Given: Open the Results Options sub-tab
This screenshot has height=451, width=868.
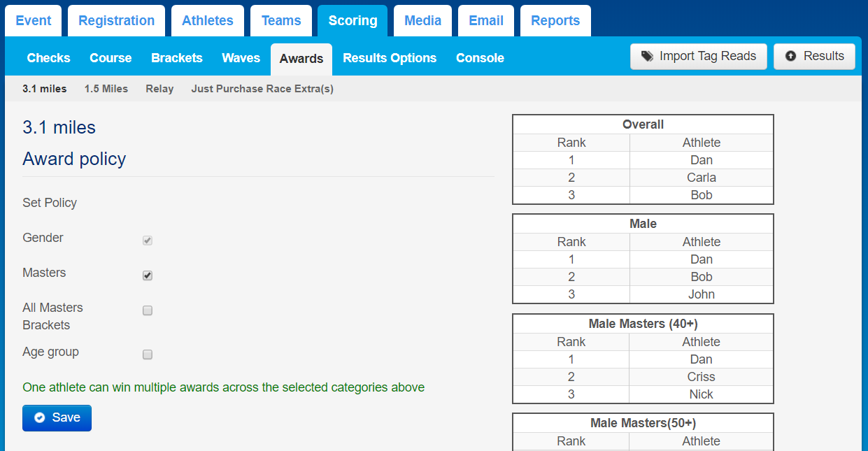Looking at the screenshot, I should 390,58.
